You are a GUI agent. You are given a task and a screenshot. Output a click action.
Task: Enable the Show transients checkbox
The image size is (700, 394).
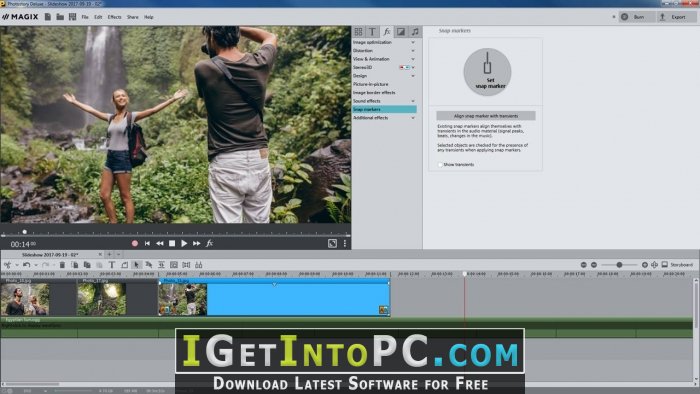pyautogui.click(x=440, y=165)
